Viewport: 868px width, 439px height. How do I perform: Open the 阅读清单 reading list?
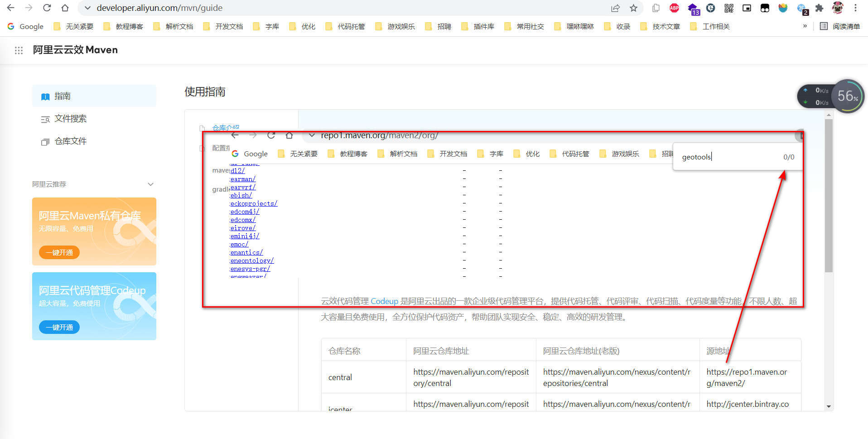tap(840, 26)
